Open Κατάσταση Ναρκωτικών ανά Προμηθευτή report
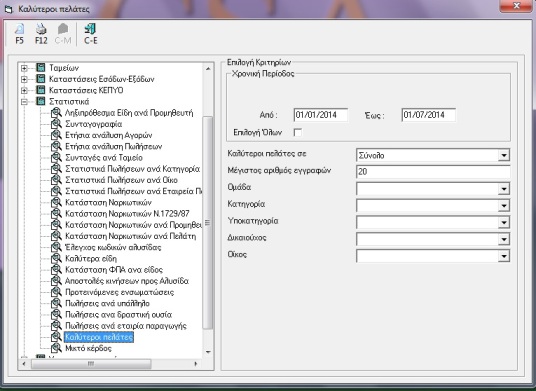 [133, 225]
